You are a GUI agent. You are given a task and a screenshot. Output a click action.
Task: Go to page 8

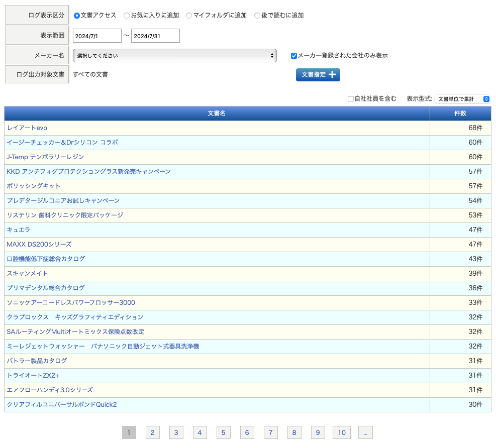[294, 432]
